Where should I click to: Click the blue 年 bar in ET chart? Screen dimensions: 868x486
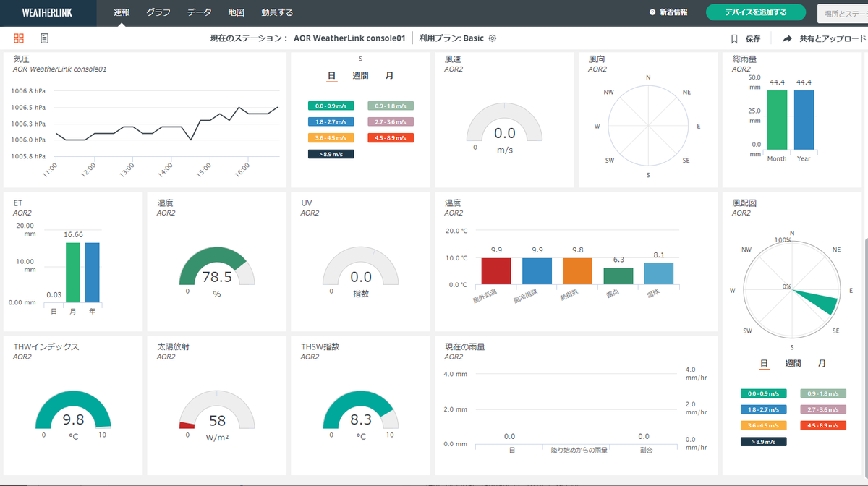coord(93,272)
